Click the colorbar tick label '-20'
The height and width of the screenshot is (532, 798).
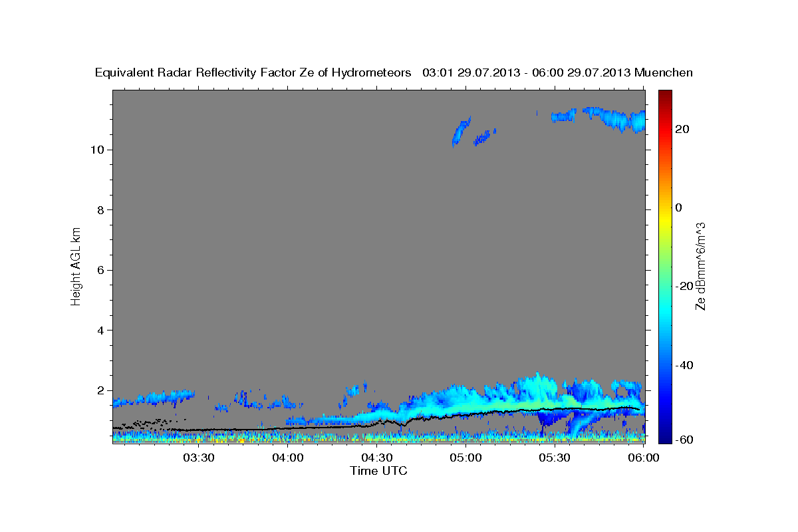[683, 286]
